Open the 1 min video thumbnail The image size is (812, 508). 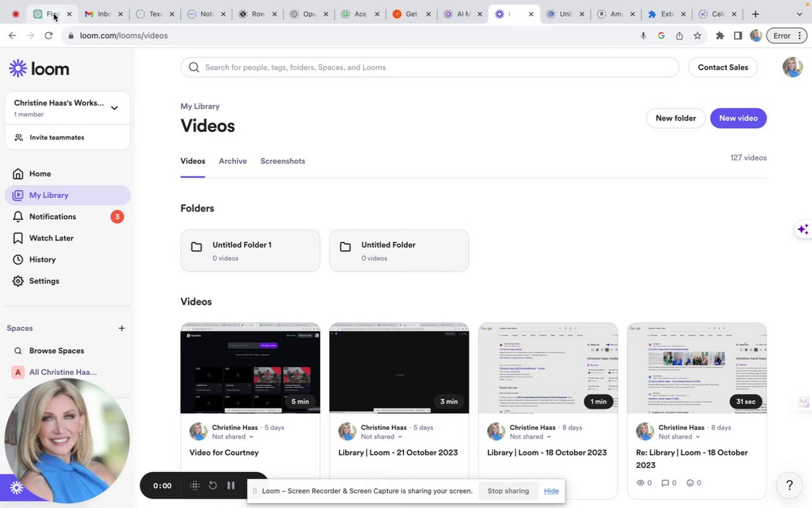548,368
